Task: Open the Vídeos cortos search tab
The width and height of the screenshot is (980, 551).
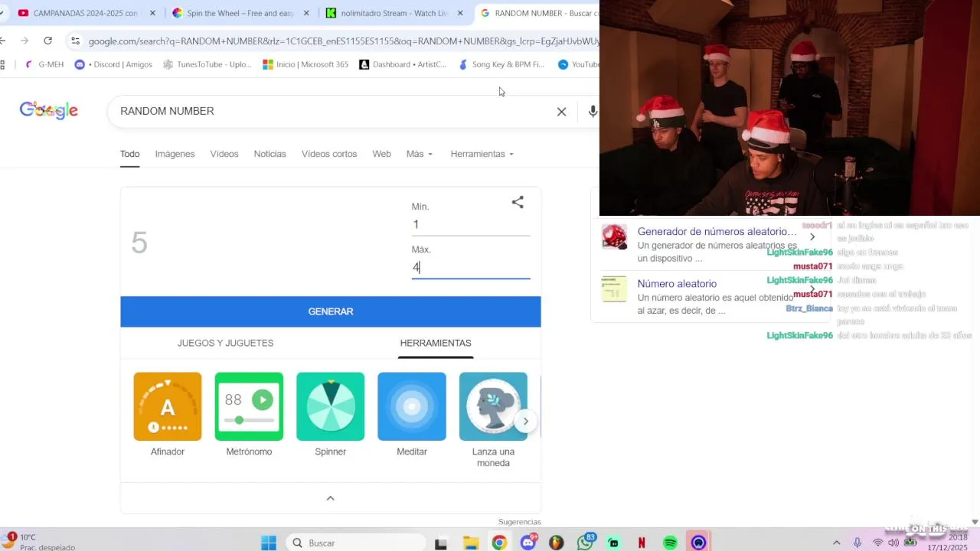Action: pos(329,154)
